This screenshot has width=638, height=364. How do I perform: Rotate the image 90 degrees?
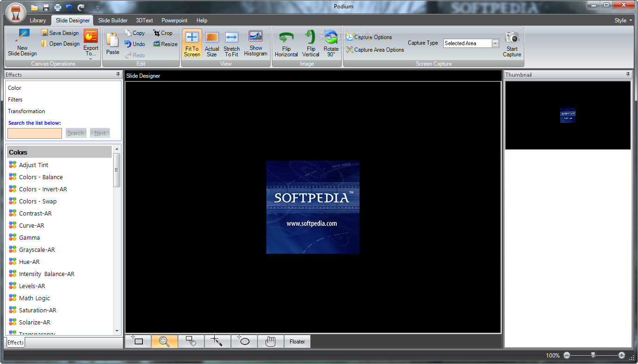331,44
